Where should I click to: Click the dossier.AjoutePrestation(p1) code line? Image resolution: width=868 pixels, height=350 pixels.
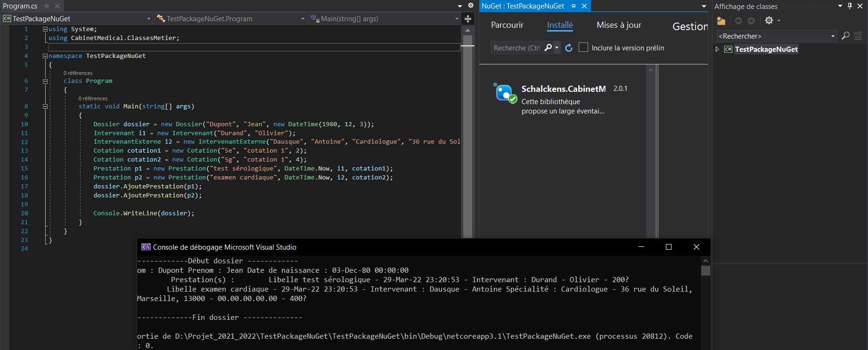147,187
